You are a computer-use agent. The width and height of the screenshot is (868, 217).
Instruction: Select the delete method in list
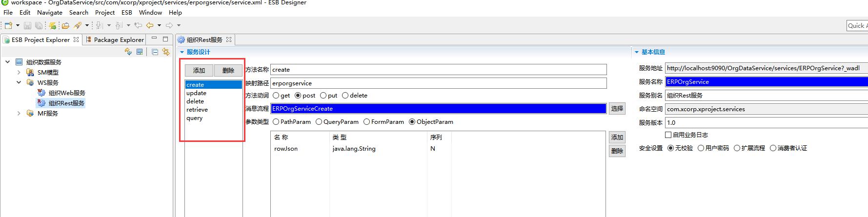195,101
